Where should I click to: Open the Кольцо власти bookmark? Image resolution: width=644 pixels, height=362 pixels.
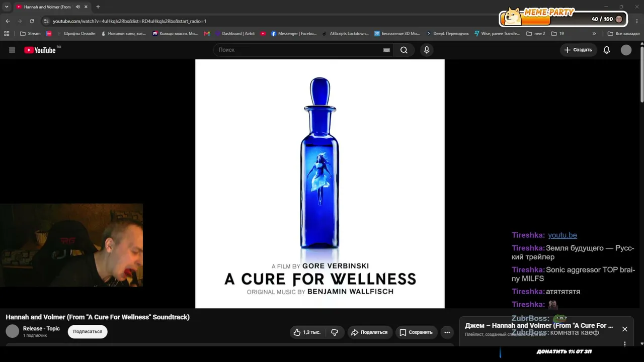click(x=175, y=34)
